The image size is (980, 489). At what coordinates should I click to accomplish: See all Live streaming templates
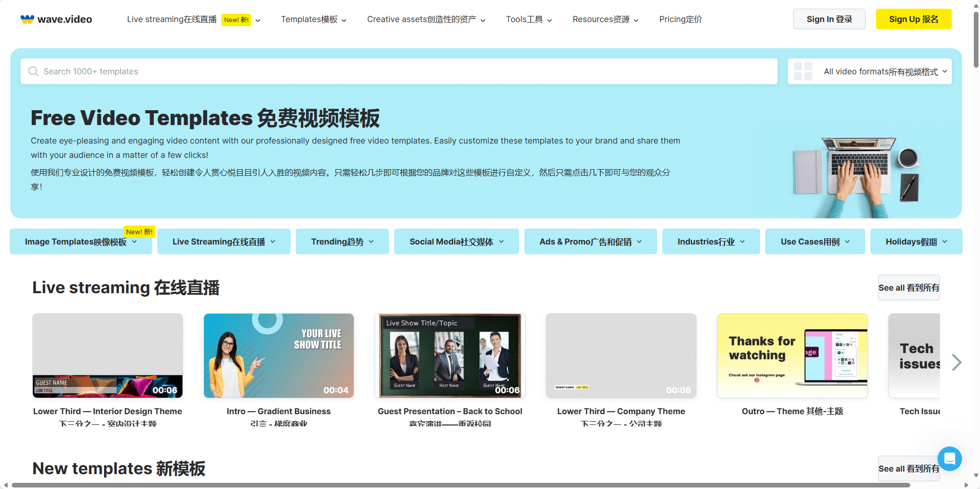pos(909,288)
